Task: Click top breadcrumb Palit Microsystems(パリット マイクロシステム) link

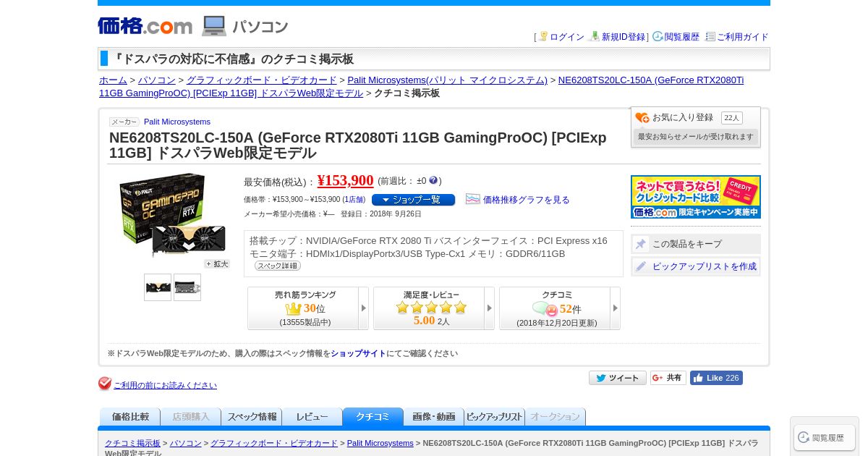Action: click(447, 80)
